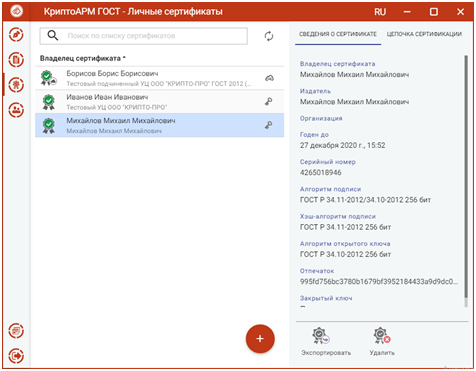Select Иванов Иван Иванович certificate row

click(x=160, y=102)
